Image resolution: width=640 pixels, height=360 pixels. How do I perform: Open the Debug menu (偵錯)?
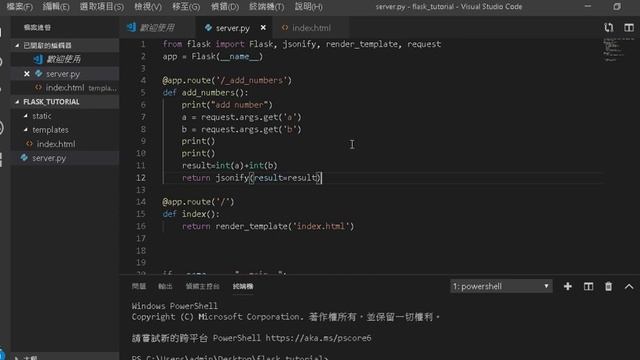pyautogui.click(x=225, y=7)
